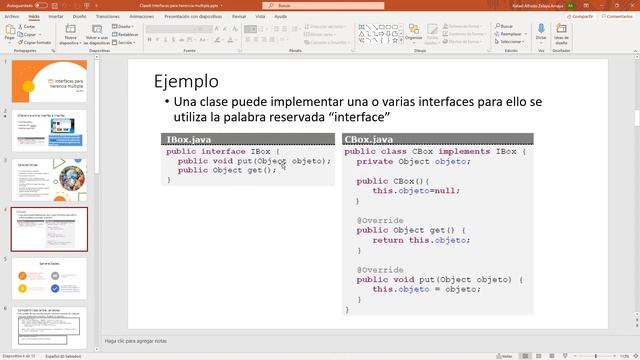Click the font color A icon

click(231, 40)
